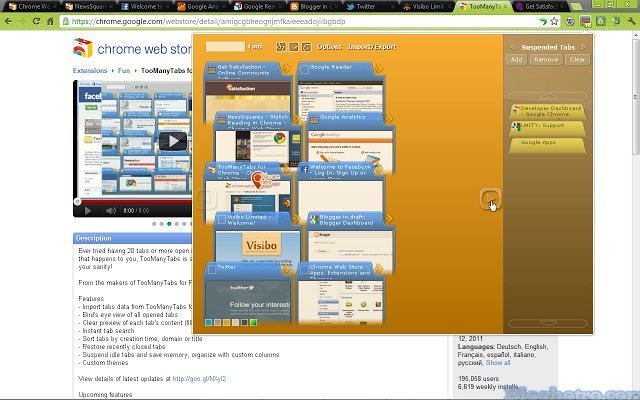The height and width of the screenshot is (400, 640).
Task: Open the Extensions breadcrumb link
Action: [90, 71]
